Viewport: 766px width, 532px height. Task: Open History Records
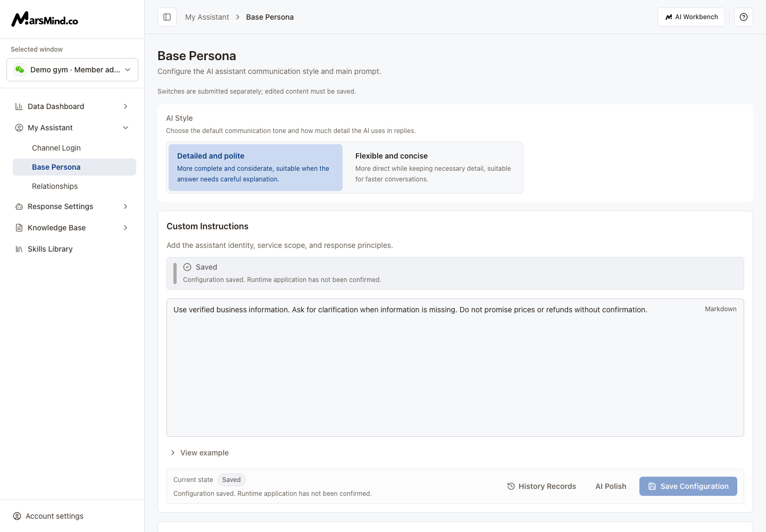[542, 486]
